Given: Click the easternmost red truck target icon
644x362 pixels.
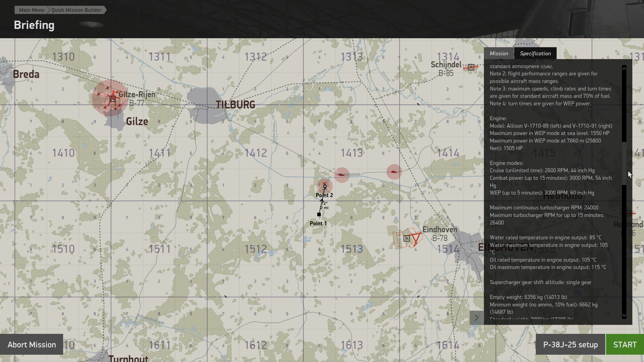Looking at the screenshot, I should [394, 172].
